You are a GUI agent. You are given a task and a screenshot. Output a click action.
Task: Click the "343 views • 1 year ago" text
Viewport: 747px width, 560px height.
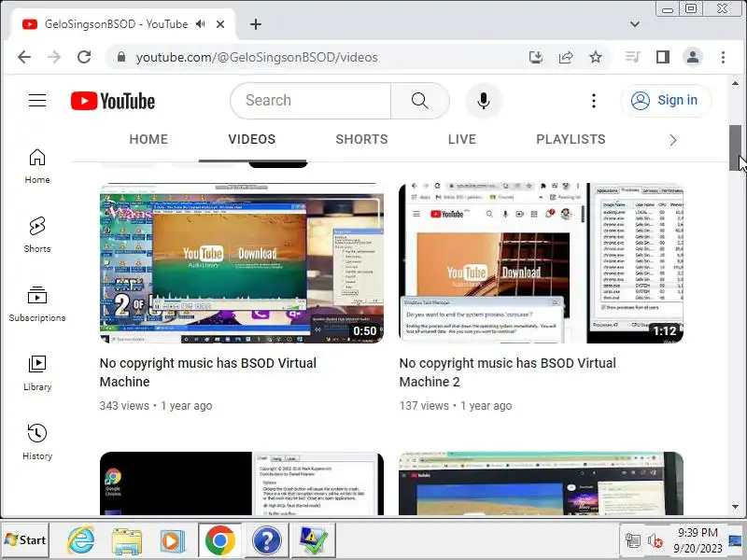(x=156, y=406)
